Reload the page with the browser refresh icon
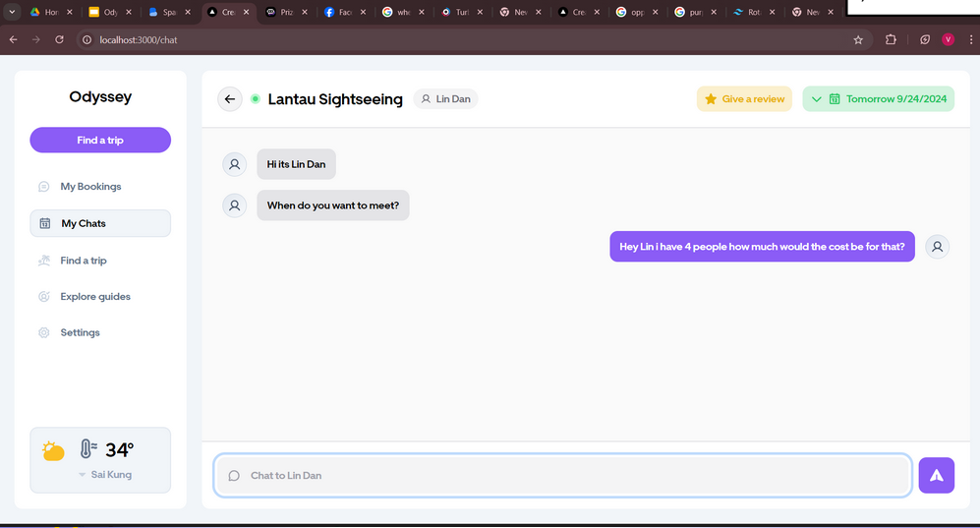Image resolution: width=980 pixels, height=528 pixels. pos(59,39)
